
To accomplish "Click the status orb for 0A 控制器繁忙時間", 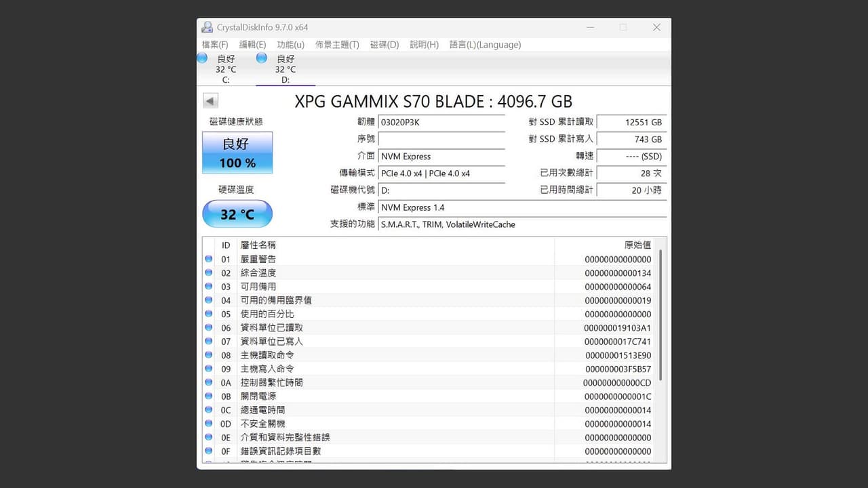I will click(x=208, y=382).
